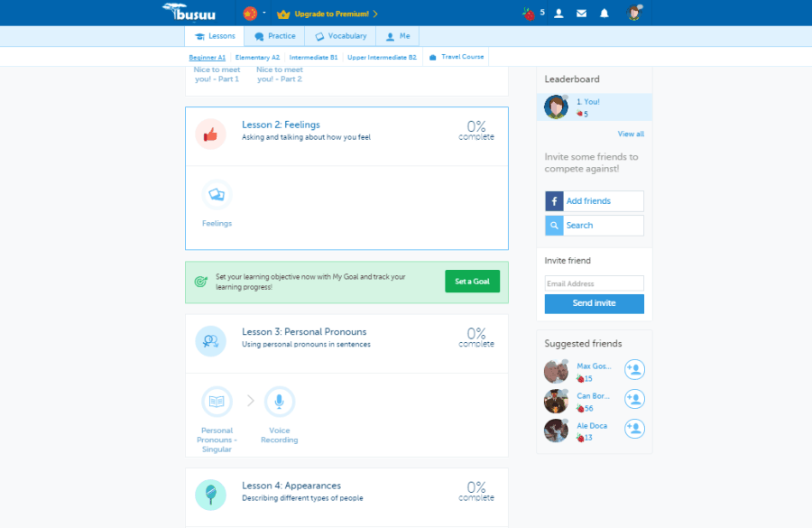Viewport: 812px width, 528px height.
Task: Open the notifications bell
Action: pyautogui.click(x=604, y=14)
